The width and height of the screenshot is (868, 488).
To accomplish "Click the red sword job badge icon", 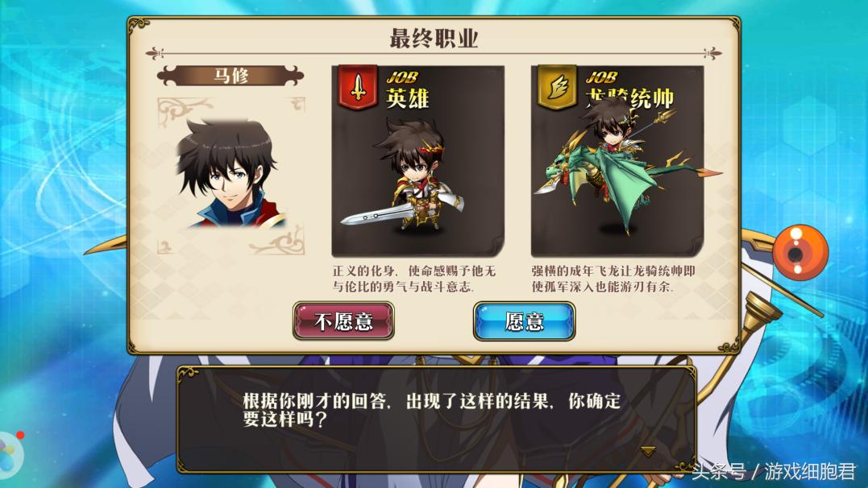I will 358,87.
